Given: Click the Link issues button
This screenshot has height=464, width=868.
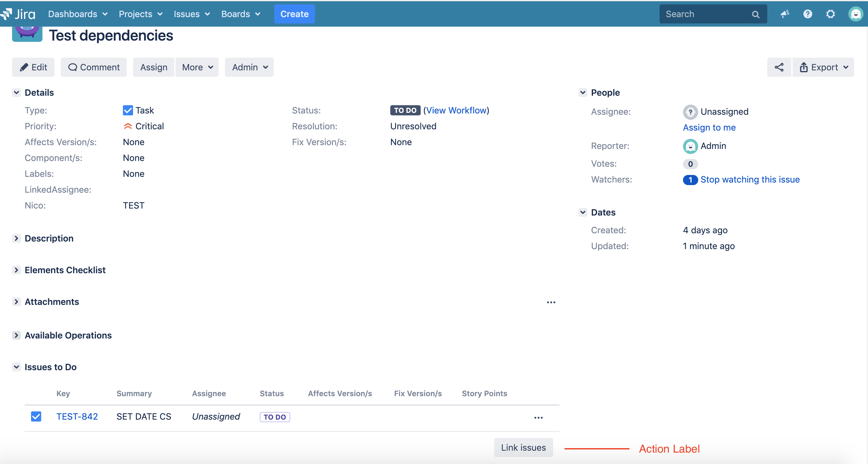Looking at the screenshot, I should tap(523, 448).
